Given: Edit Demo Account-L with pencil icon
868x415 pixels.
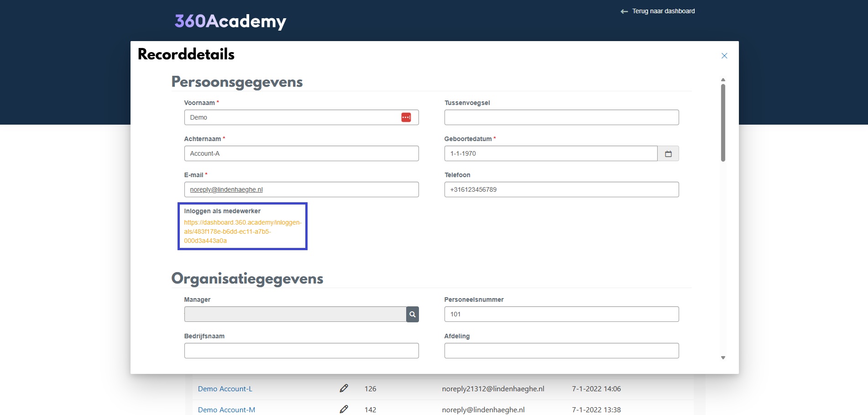Looking at the screenshot, I should coord(344,388).
